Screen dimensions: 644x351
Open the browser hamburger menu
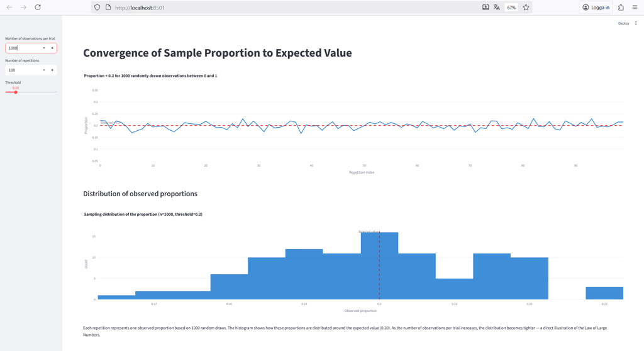click(635, 8)
